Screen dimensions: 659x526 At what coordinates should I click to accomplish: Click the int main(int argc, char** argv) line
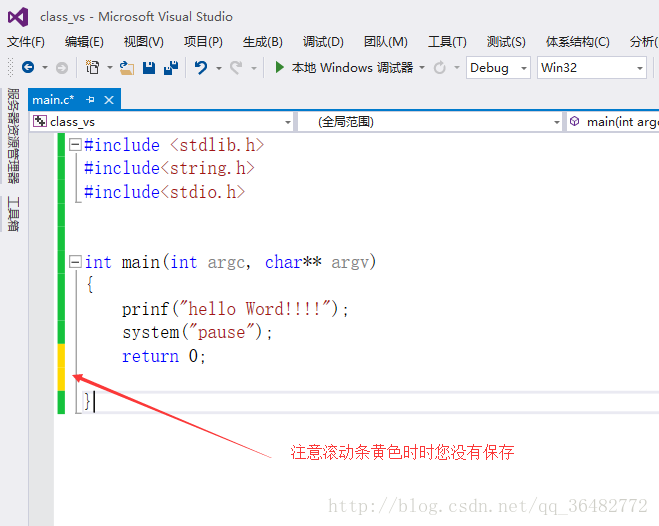[230, 262]
